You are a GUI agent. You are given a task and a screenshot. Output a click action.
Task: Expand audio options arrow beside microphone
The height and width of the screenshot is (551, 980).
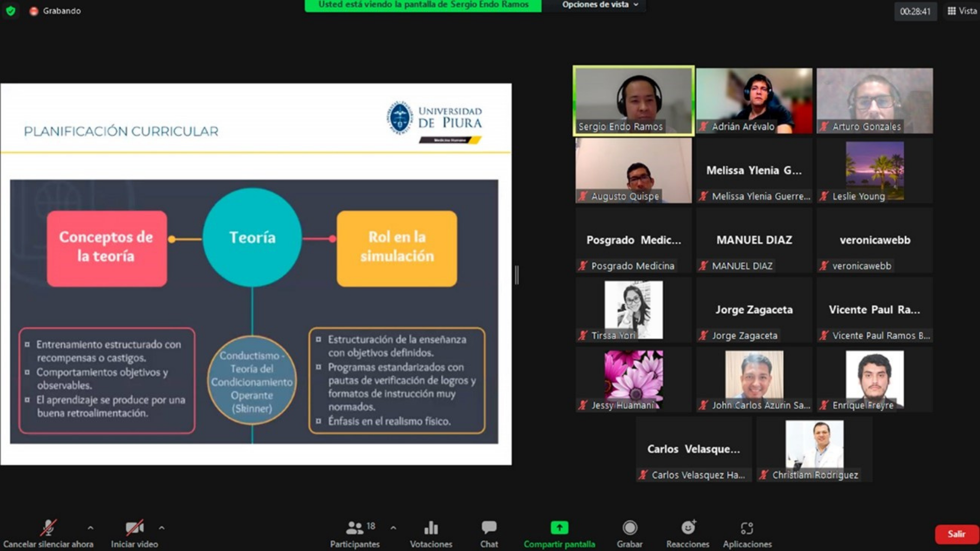pos(90,528)
